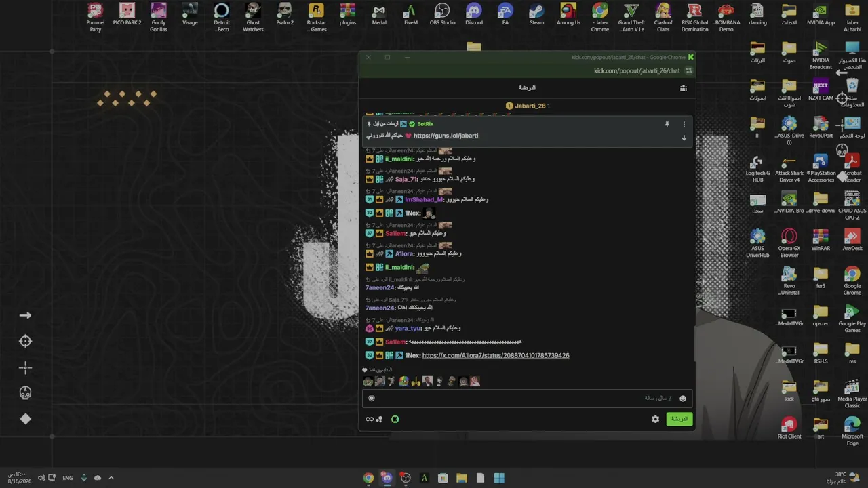Click the Chrome icon in the taskbar
Image resolution: width=868 pixels, height=488 pixels.
pos(368,478)
